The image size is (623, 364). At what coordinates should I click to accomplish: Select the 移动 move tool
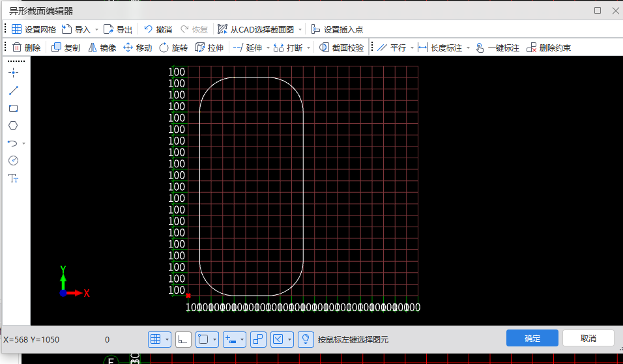pyautogui.click(x=138, y=48)
